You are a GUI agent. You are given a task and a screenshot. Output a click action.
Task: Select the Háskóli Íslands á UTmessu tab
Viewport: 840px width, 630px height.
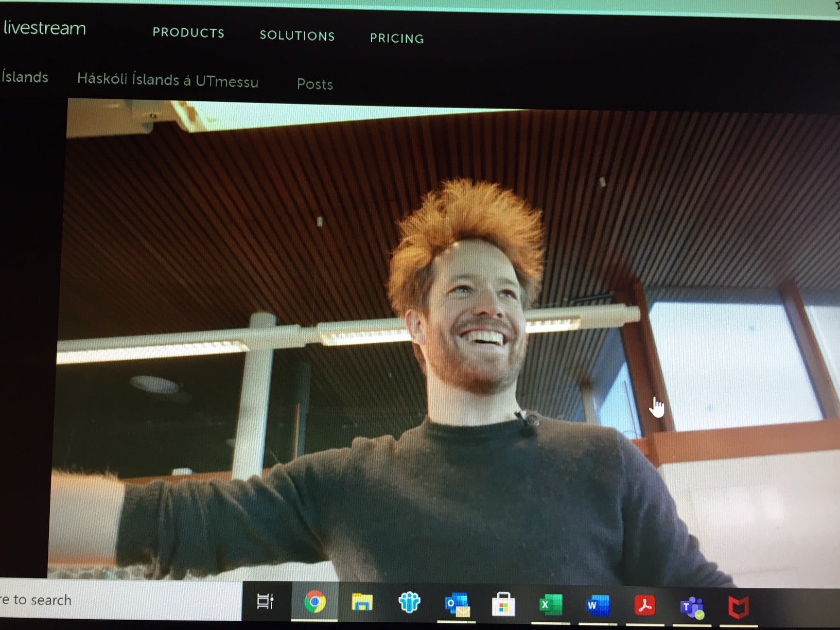(168, 80)
